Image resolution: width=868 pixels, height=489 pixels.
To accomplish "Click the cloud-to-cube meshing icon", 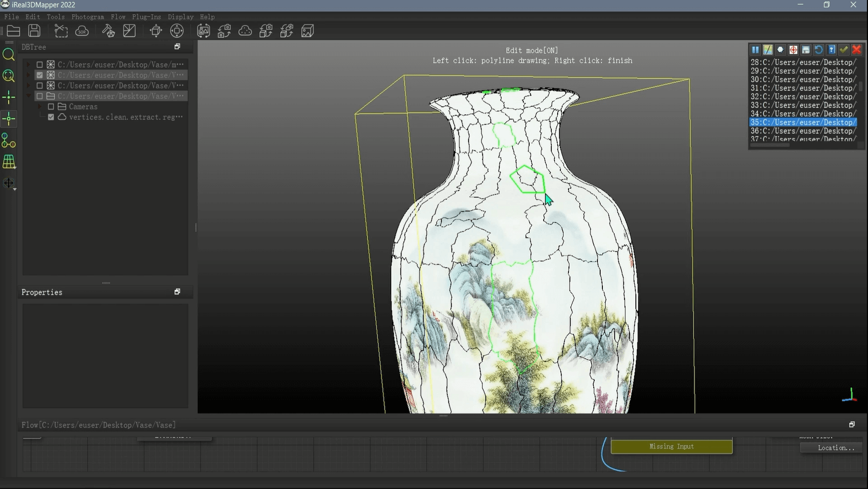I will pos(287,31).
